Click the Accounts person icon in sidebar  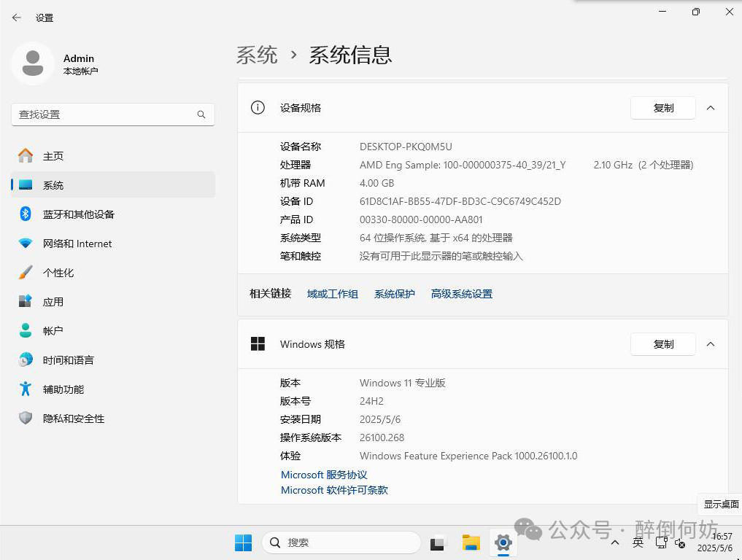pos(26,330)
